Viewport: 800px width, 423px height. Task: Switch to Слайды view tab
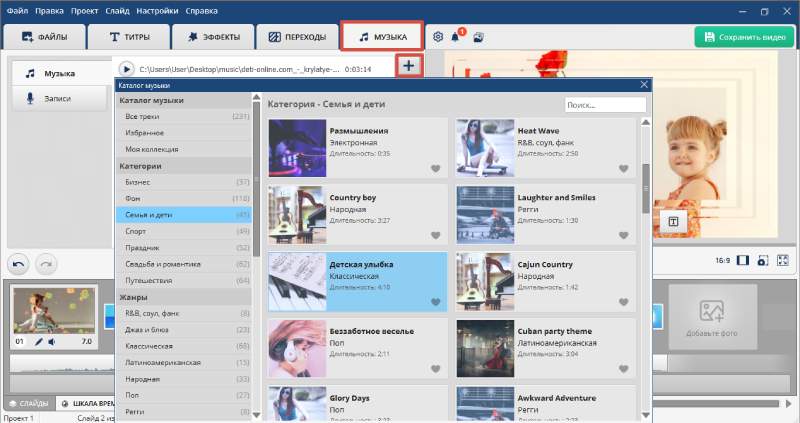click(29, 403)
